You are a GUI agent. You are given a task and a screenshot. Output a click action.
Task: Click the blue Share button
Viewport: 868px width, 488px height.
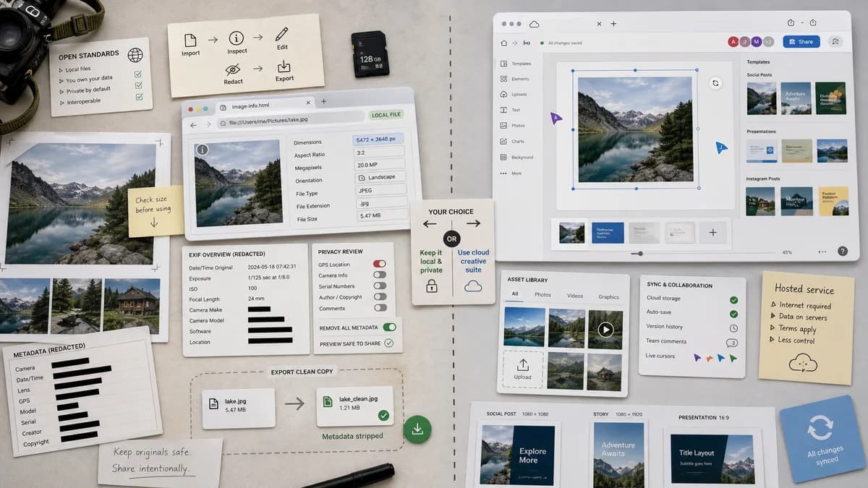click(801, 42)
